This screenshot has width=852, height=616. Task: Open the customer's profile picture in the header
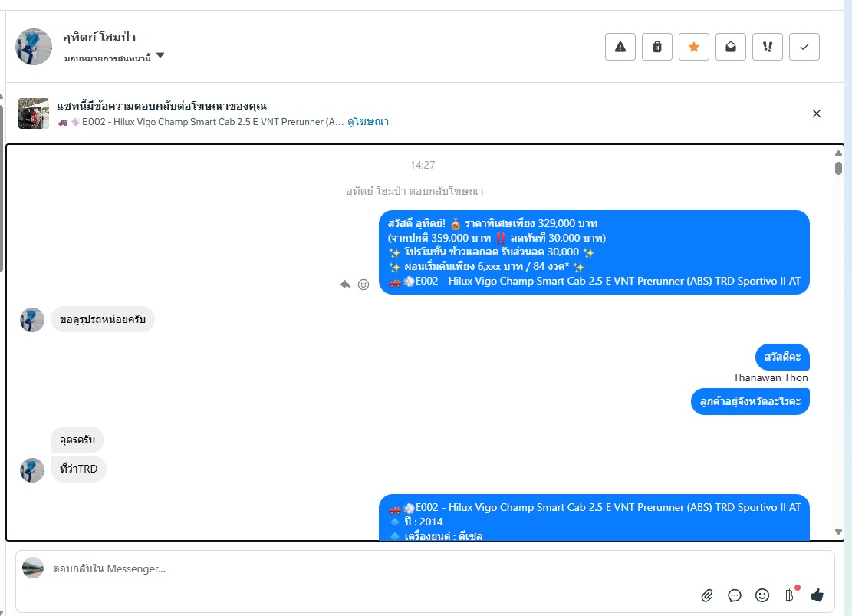[x=34, y=47]
